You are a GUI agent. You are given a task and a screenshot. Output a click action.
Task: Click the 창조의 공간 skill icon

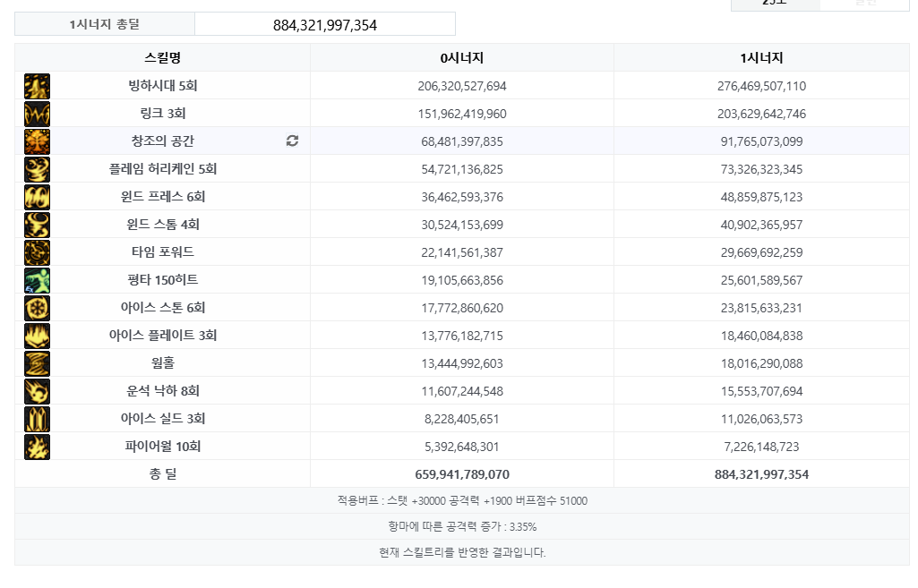[38, 141]
